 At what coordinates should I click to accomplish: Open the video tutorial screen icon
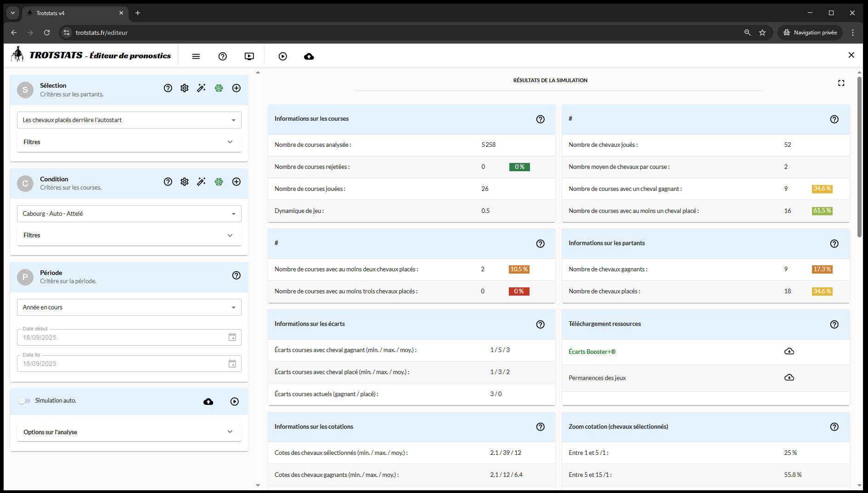tap(249, 56)
